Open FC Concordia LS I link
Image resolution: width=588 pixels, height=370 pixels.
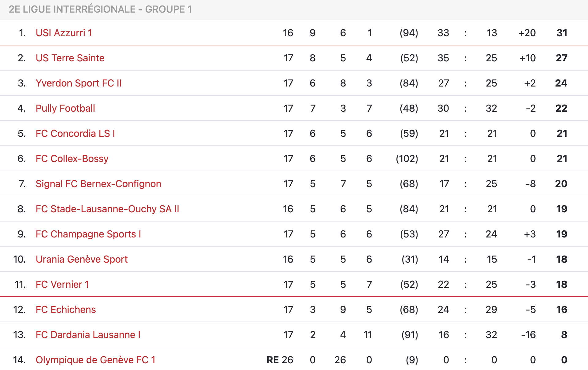[75, 133]
